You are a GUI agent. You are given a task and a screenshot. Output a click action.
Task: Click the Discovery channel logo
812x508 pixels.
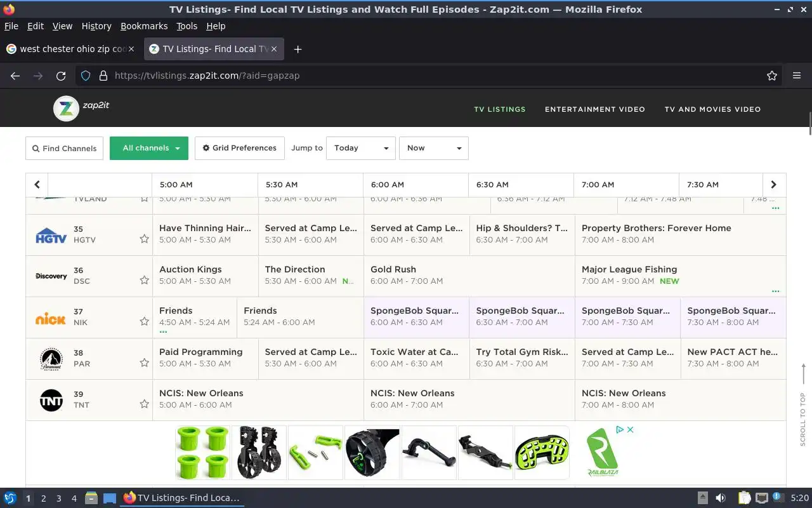pos(51,276)
